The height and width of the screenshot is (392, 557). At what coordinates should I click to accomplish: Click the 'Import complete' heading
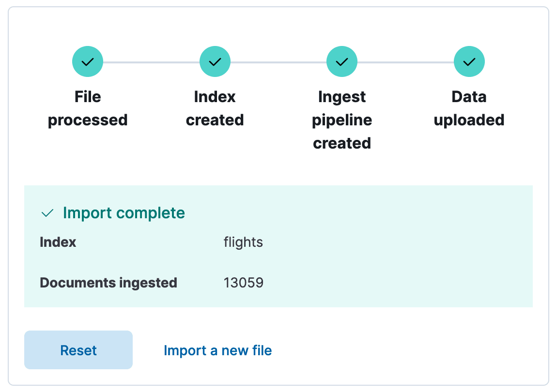[123, 212]
